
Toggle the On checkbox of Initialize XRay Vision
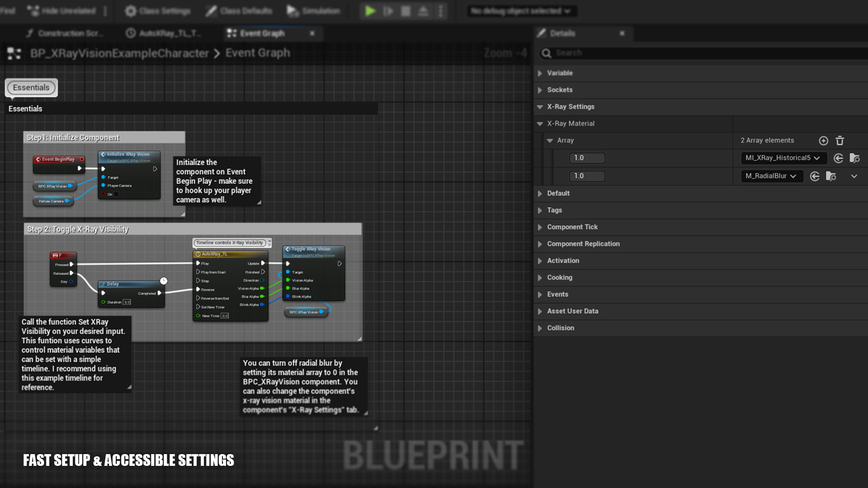tap(116, 194)
